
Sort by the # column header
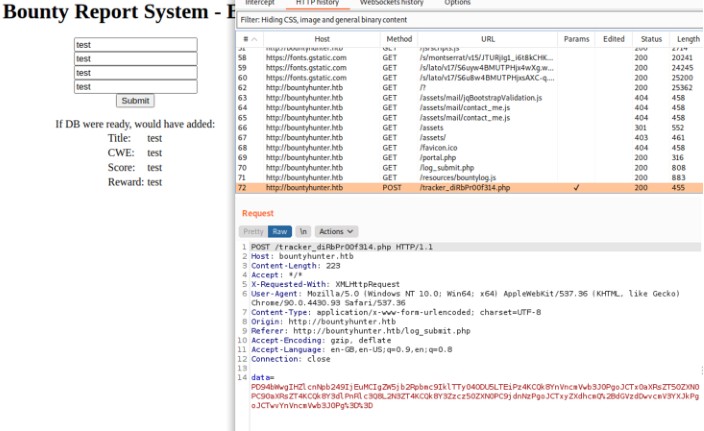[250, 39]
